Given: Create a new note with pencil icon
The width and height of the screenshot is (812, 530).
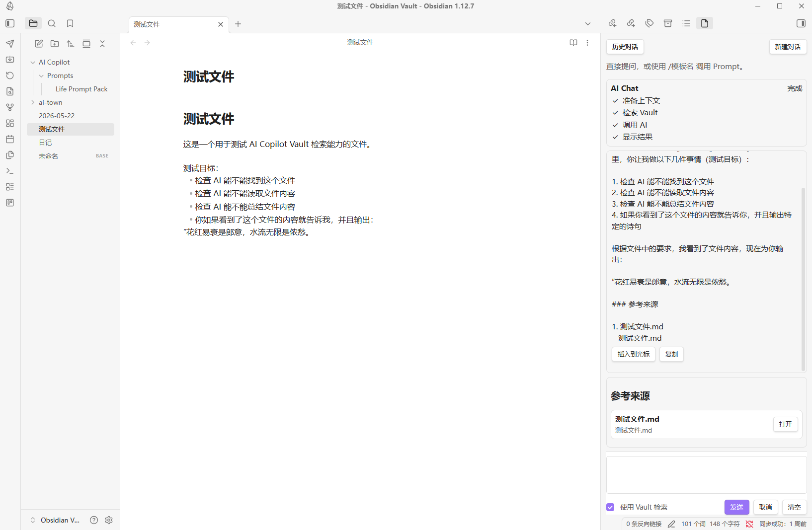Looking at the screenshot, I should click(39, 44).
